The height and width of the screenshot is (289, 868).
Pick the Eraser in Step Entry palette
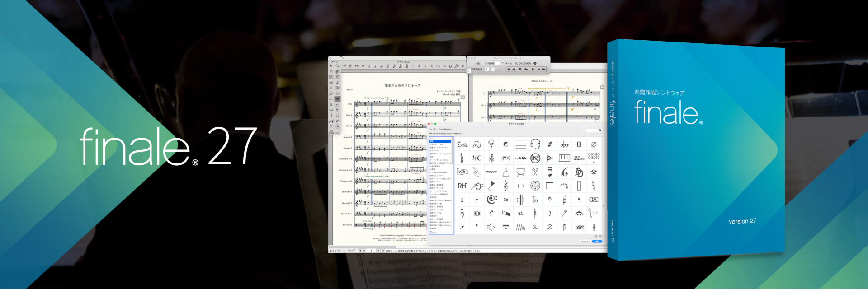point(344,66)
